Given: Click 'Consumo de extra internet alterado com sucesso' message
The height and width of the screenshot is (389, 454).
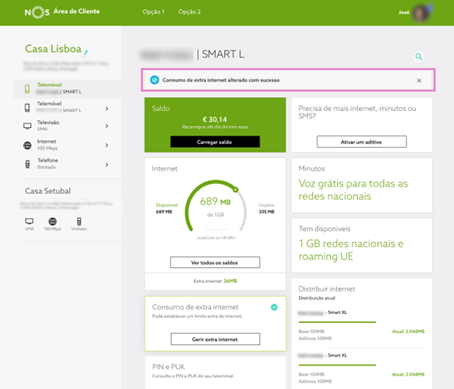Looking at the screenshot, I should pyautogui.click(x=221, y=80).
